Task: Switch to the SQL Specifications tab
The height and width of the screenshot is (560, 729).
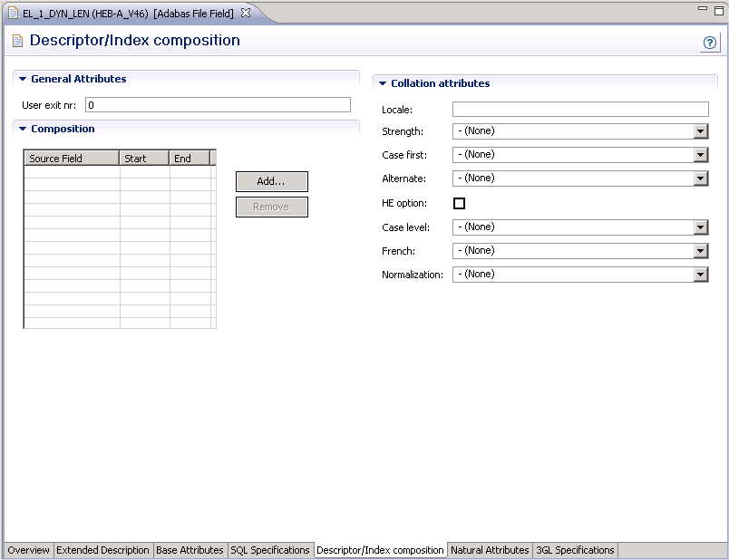Action: tap(270, 550)
